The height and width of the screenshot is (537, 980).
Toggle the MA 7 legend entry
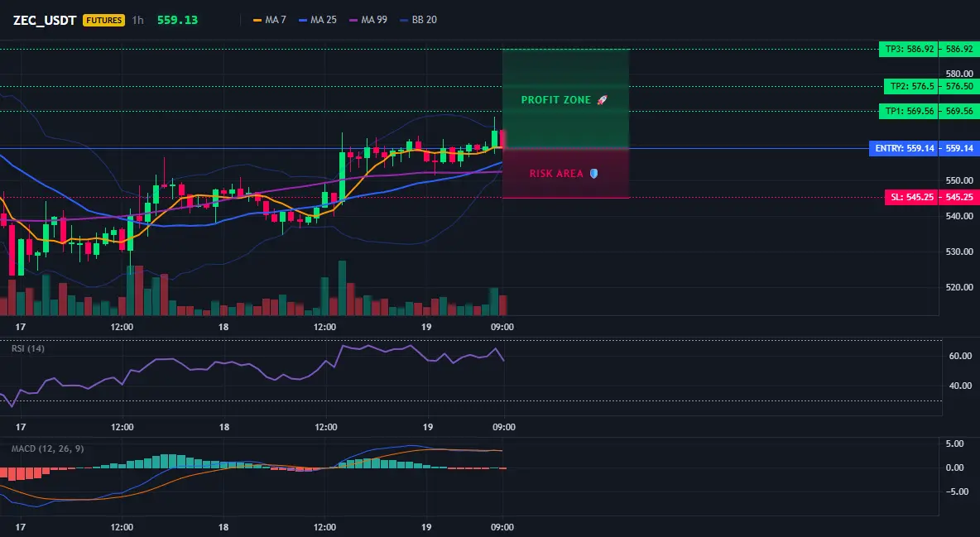point(269,20)
